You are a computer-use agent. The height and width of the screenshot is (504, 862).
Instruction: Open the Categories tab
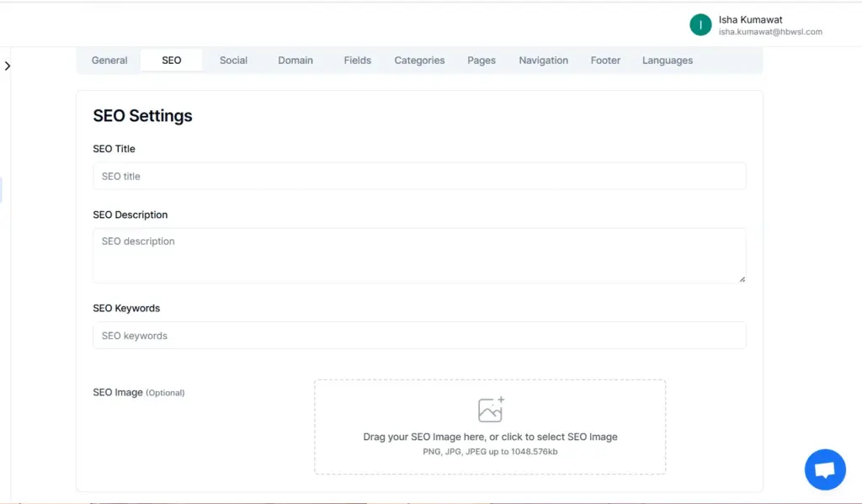pos(418,60)
